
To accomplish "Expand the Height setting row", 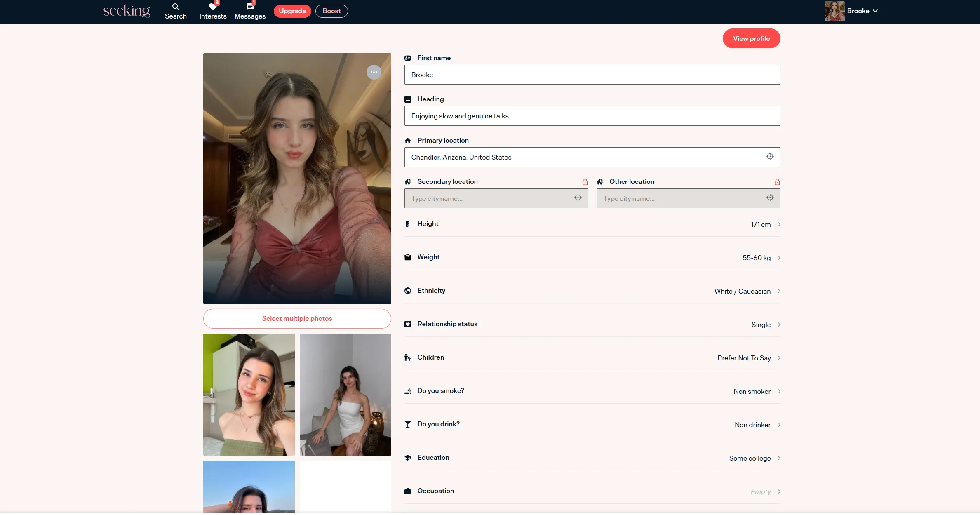I will coord(778,224).
